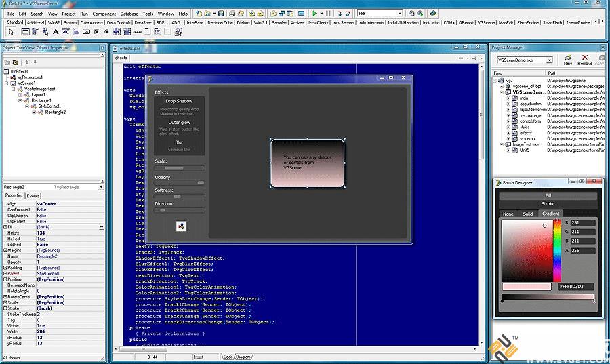This screenshot has height=364, width=610.
Task: Click the Open project toolbar icon
Action: [241, 14]
